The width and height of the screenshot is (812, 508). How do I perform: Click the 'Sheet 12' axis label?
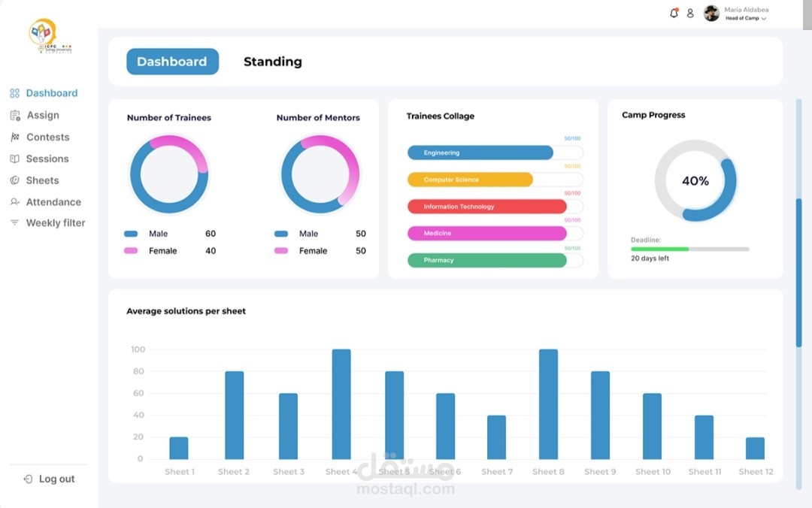point(756,472)
